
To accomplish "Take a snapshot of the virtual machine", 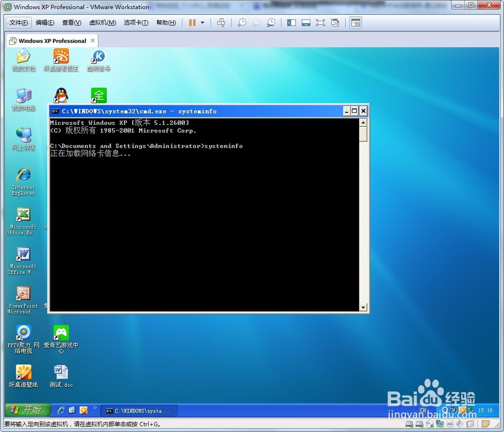I will click(242, 23).
